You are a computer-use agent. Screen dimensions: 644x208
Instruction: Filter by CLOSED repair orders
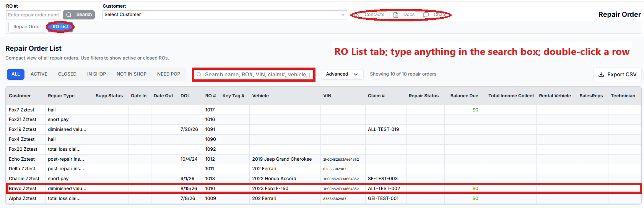coord(67,74)
